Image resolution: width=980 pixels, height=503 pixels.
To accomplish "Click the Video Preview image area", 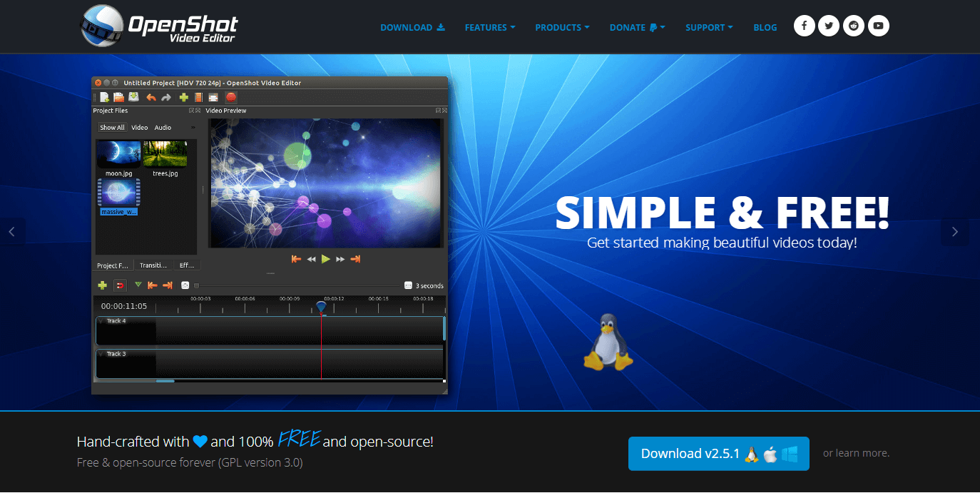I will (x=325, y=183).
